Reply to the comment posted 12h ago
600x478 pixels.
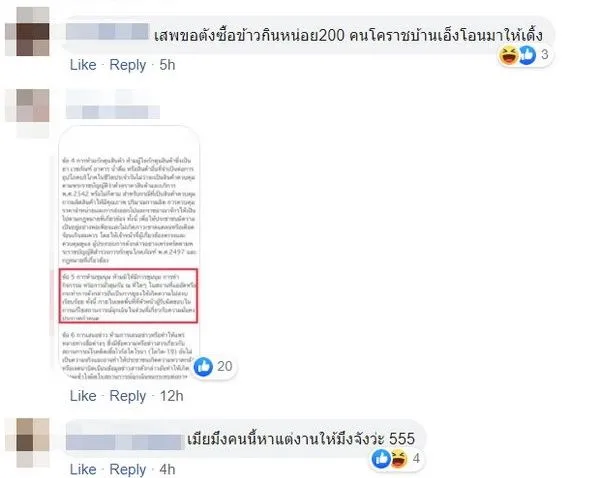pyautogui.click(x=128, y=396)
